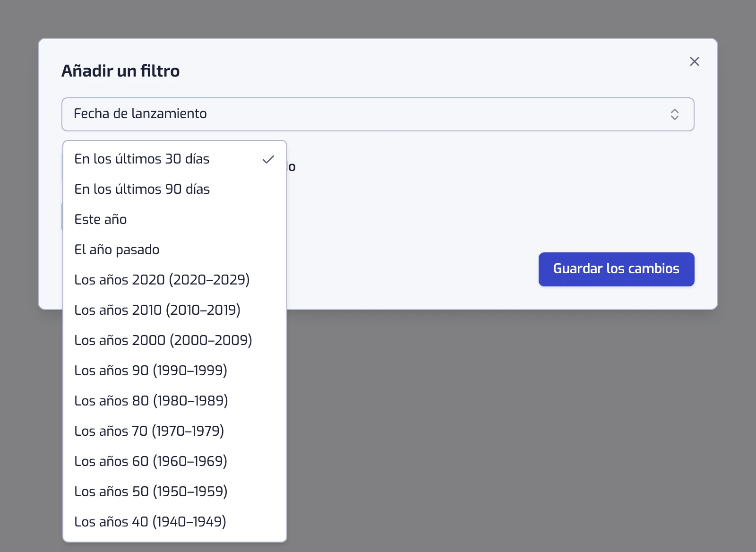Select Los años 40 (1940–1949)

pos(175,522)
